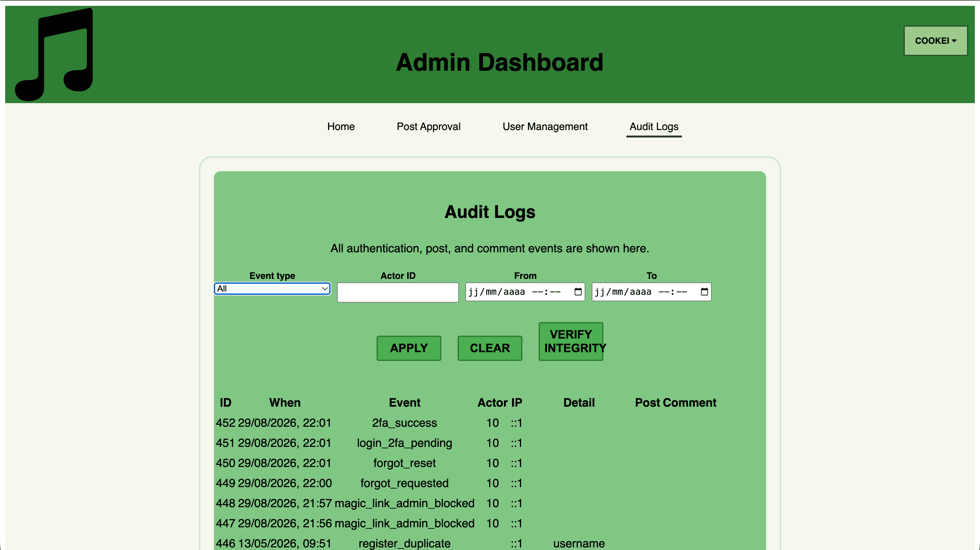Select magic_link_admin_blocked in row 448
The height and width of the screenshot is (550, 980).
[x=404, y=503]
